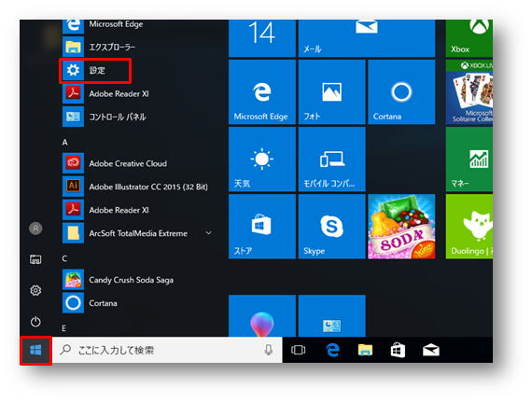This screenshot has width=532, height=402.
Task: Open the メール tile
Action: click(x=367, y=38)
